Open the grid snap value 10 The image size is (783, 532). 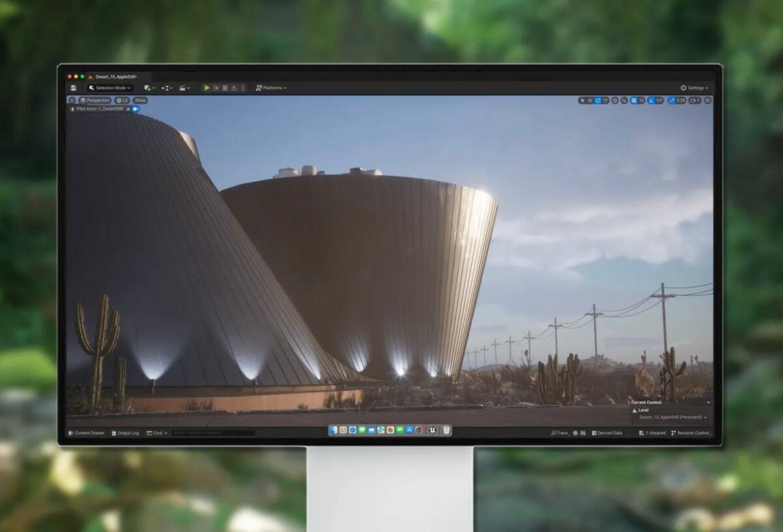[x=641, y=100]
